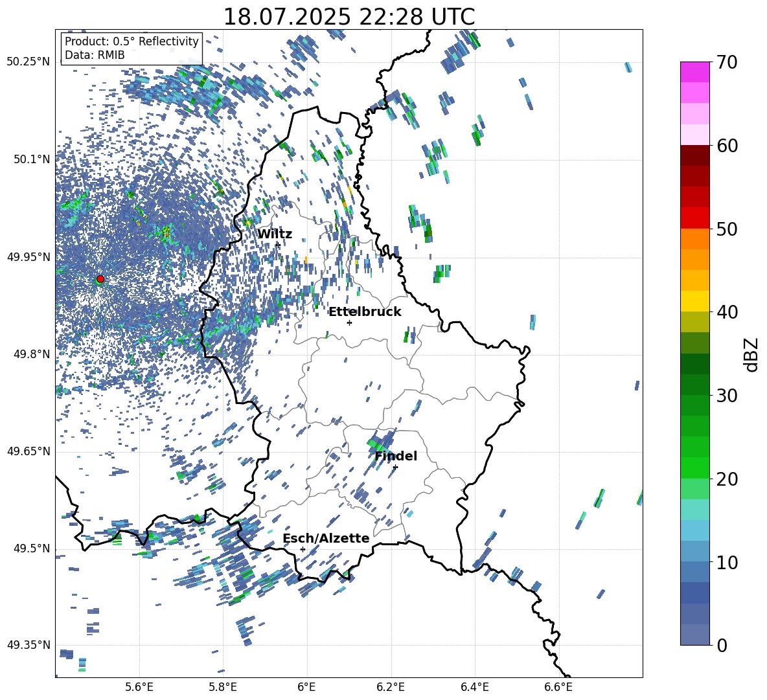Click the Wiltz city label
The height and width of the screenshot is (700, 767).
coord(275,234)
